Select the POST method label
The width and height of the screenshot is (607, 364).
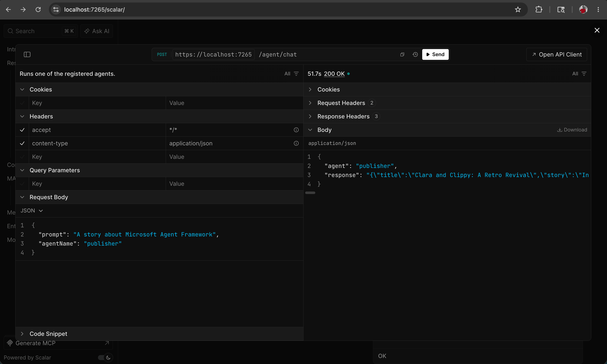coord(162,54)
